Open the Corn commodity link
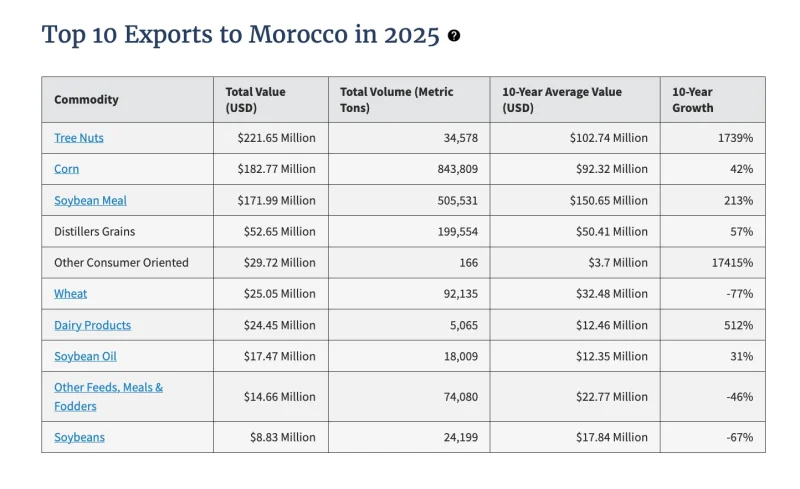Screen dimensions: 800x489 pos(66,169)
